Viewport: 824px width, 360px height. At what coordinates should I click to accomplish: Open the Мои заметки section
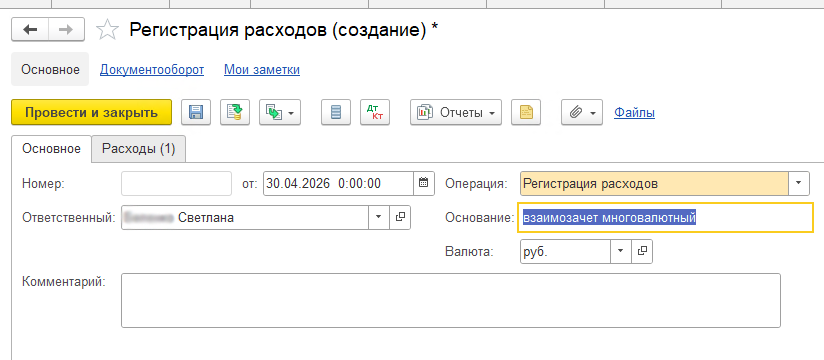pos(262,69)
